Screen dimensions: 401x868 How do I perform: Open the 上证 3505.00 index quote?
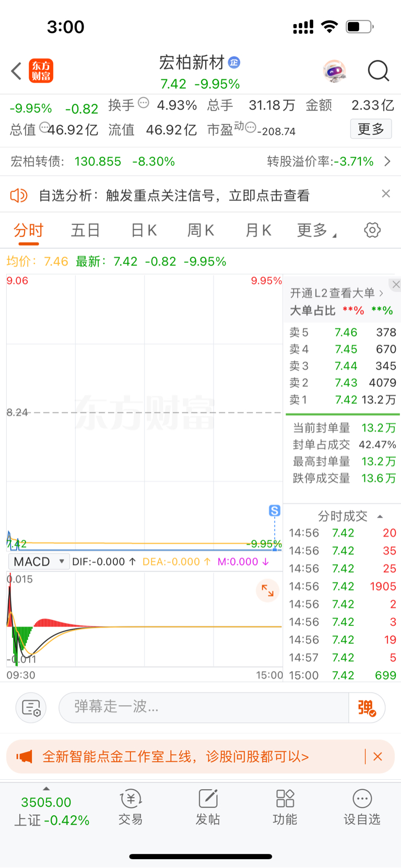coord(51,811)
